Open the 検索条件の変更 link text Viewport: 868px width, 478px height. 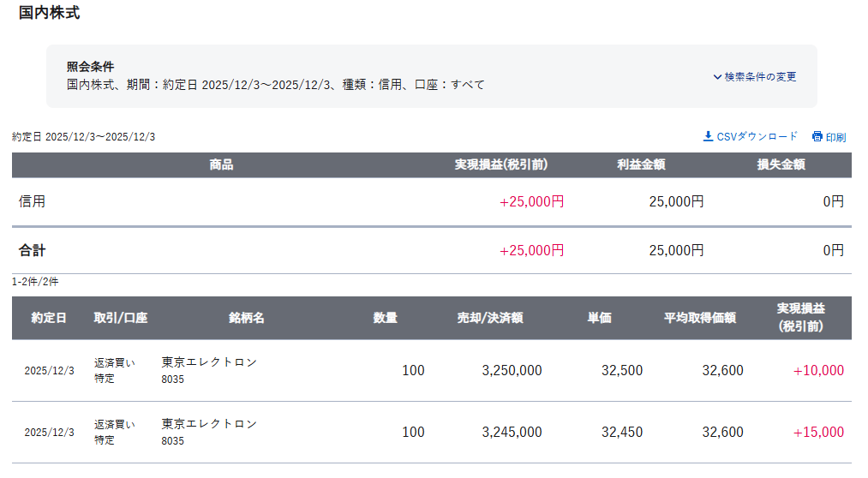tap(760, 76)
